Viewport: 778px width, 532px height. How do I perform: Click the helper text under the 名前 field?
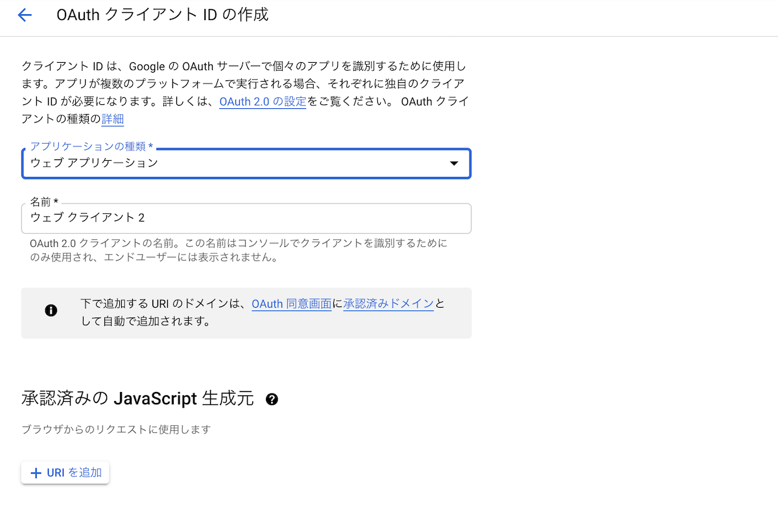239,250
